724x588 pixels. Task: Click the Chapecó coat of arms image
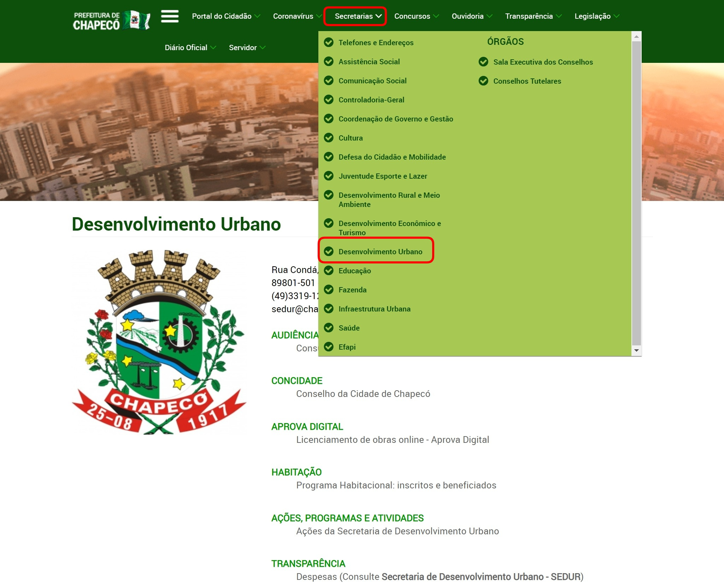159,341
